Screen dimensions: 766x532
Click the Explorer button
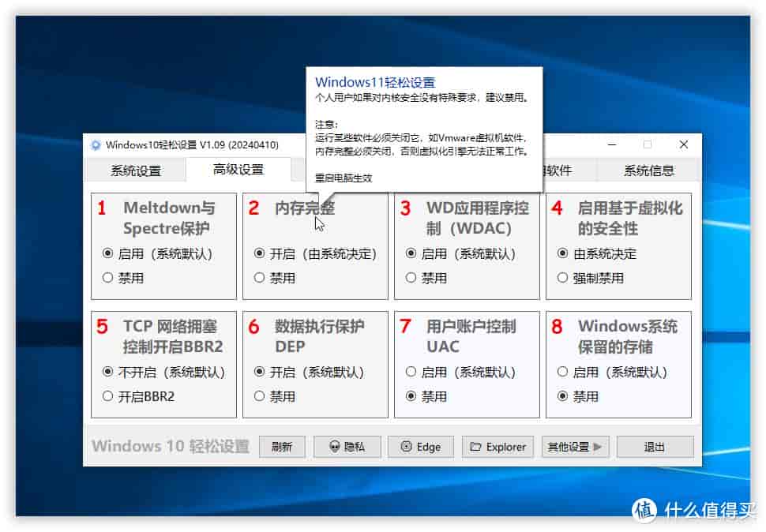(x=498, y=447)
